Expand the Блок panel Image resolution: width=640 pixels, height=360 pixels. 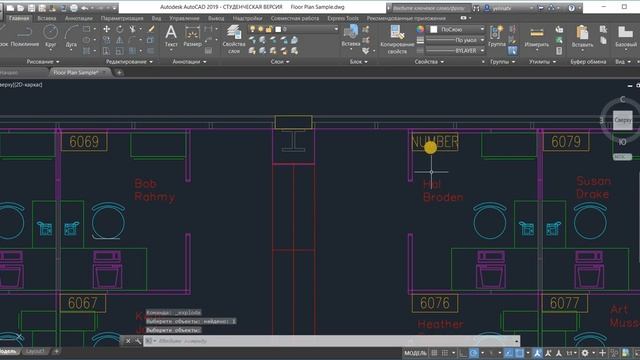(358, 62)
